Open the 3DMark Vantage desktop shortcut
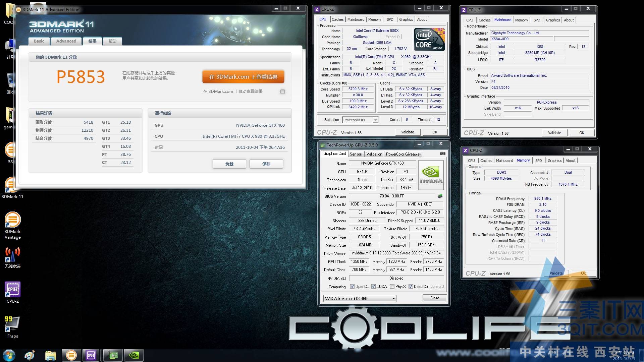 (12, 226)
